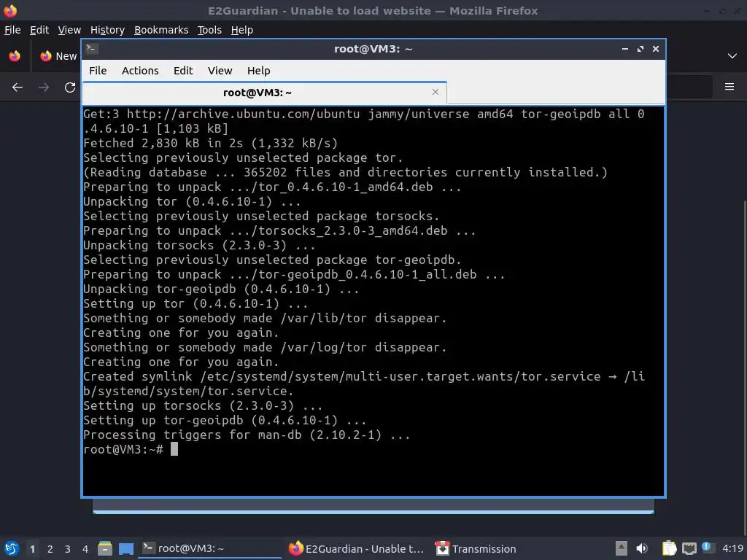The width and height of the screenshot is (747, 560).
Task: Switch to workspace 4 in pager
Action: [85, 549]
